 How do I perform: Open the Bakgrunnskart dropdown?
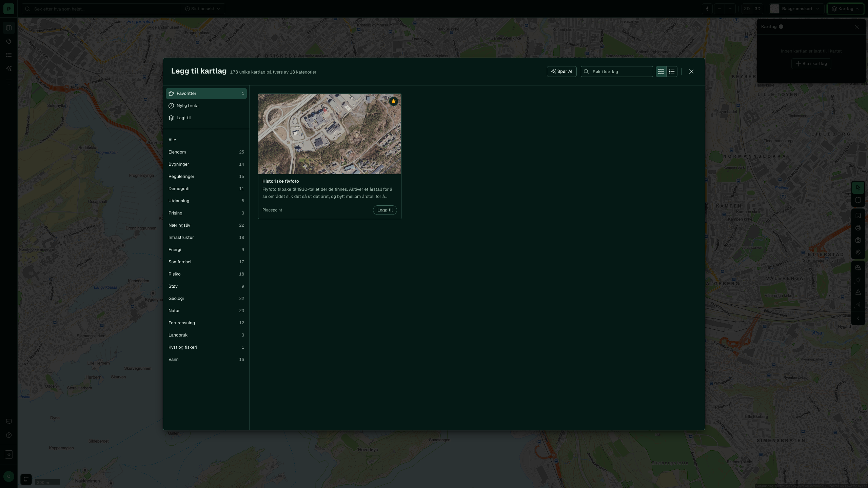click(796, 9)
